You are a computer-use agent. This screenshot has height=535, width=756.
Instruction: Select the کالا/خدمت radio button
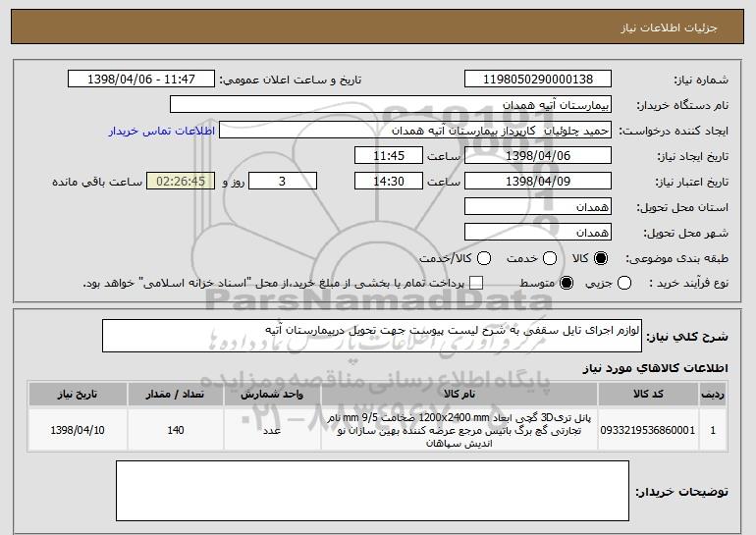pyautogui.click(x=484, y=258)
